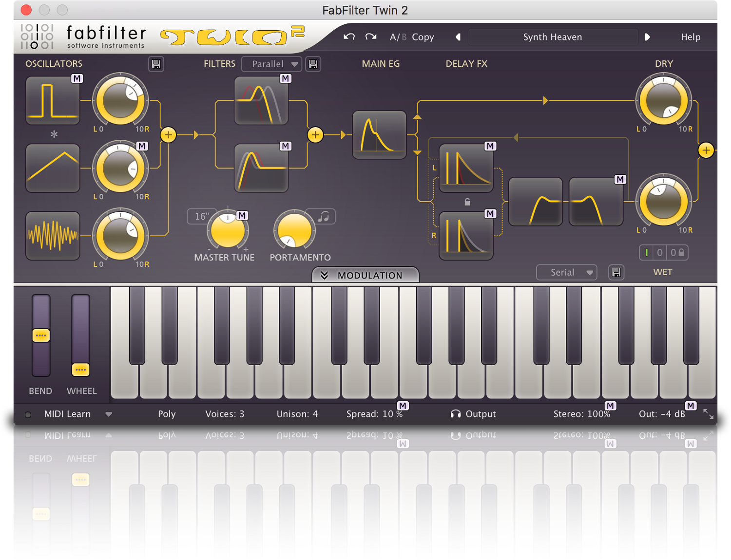Click the Wet level knob
731x560 pixels.
click(x=663, y=202)
